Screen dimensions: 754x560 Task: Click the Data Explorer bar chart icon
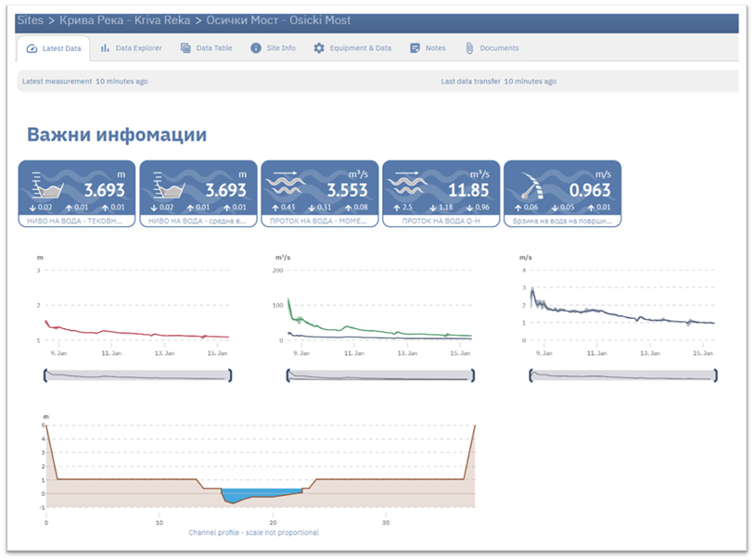click(105, 48)
